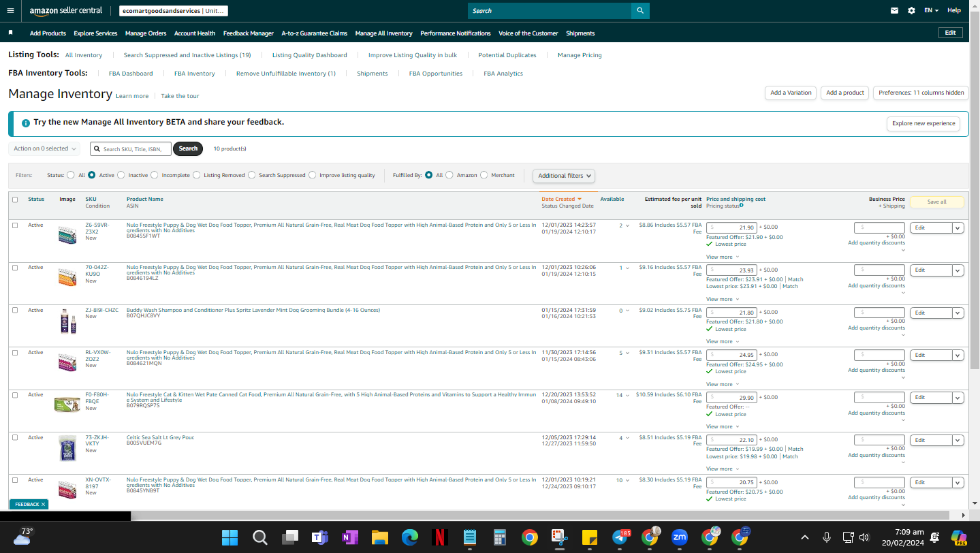980x553 pixels.
Task: Click the Explore new experience button
Action: [x=923, y=123]
